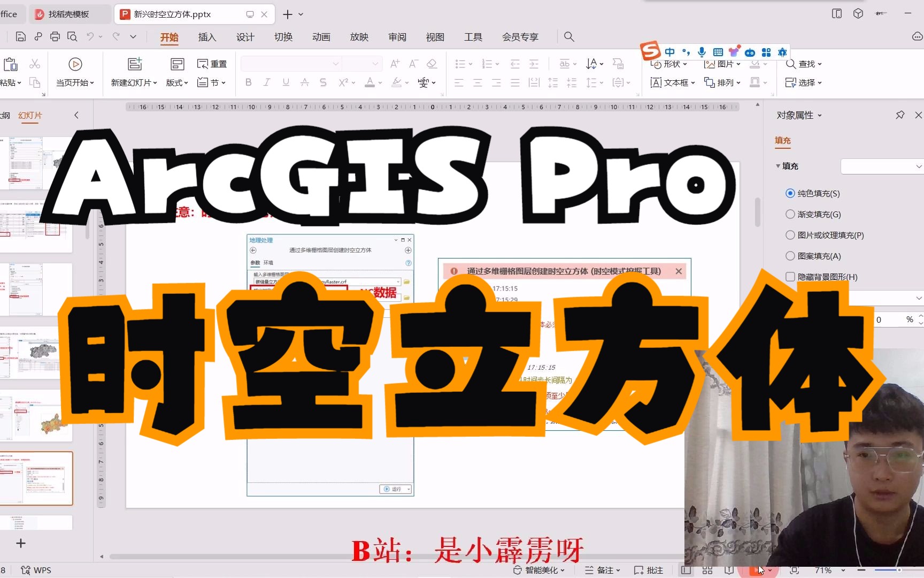Click the decrease indent icon
This screenshot has width=924, height=578.
515,64
